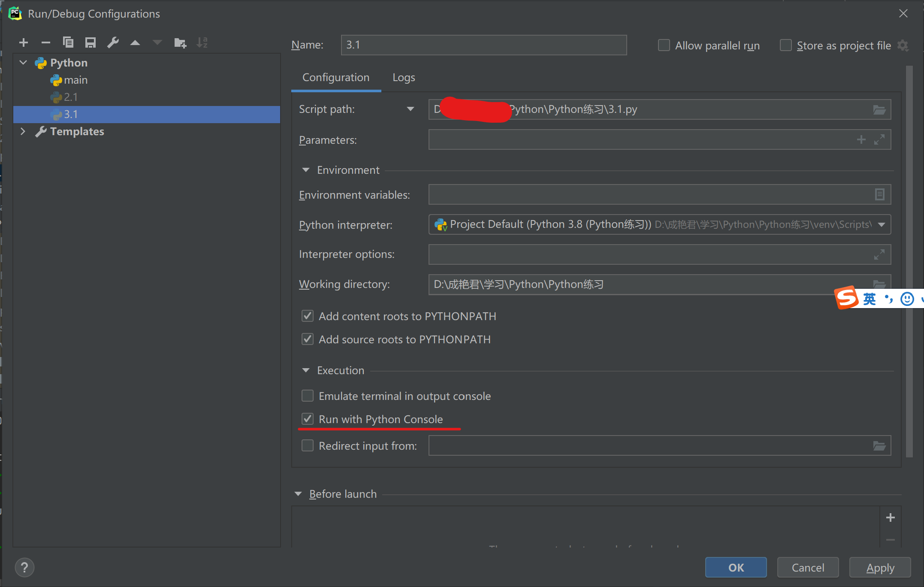This screenshot has width=924, height=587.
Task: Enable Emulate terminal in output console
Action: tap(308, 396)
